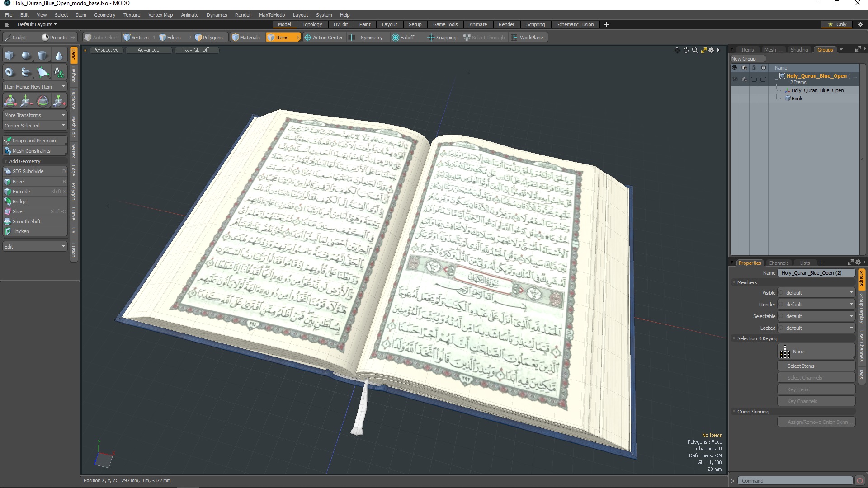868x488 pixels.
Task: Open Center Selected dropdown
Action: (35, 126)
